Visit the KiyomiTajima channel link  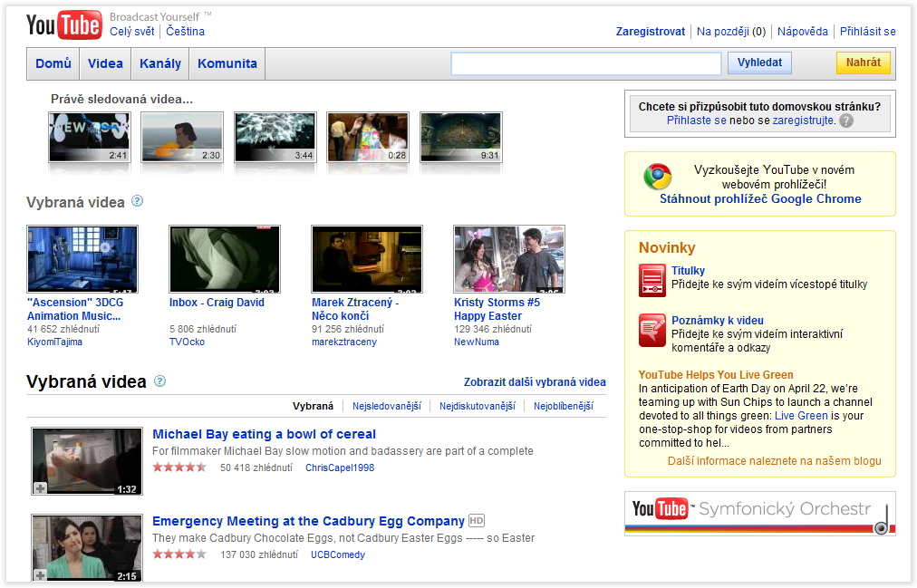pos(55,342)
